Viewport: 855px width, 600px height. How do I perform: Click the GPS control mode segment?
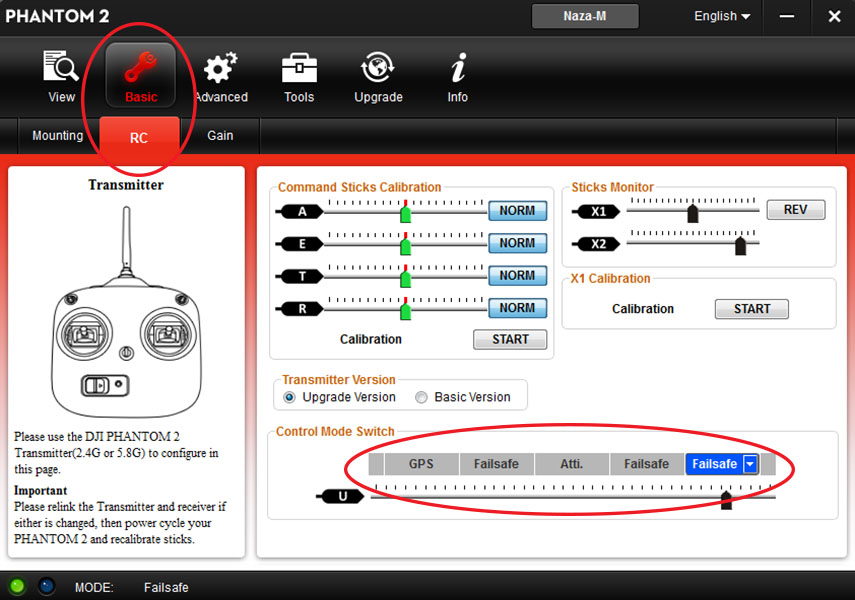(x=421, y=464)
